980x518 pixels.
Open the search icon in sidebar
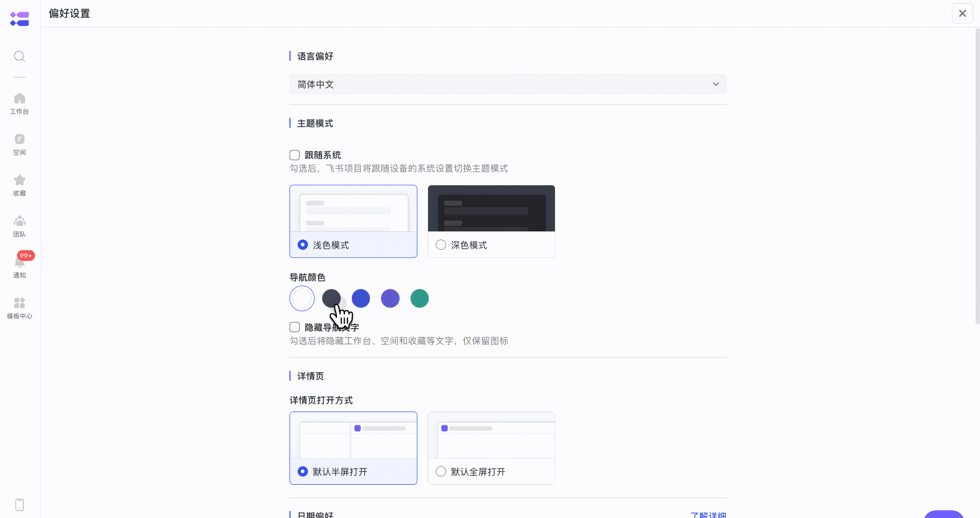coord(19,56)
